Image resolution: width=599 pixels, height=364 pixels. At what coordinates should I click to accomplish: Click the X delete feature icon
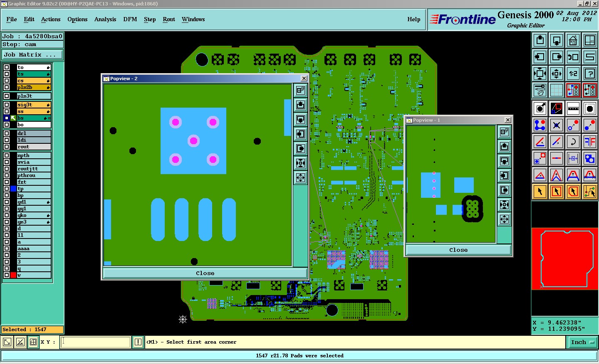click(557, 125)
